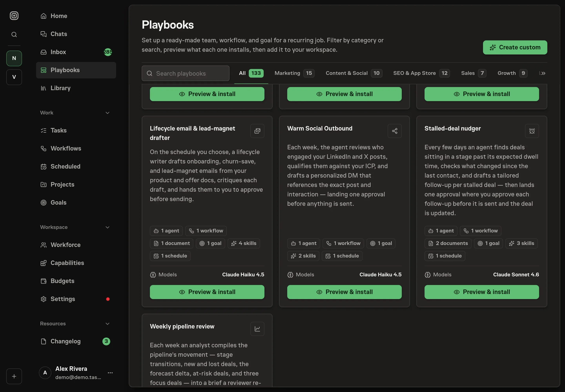
Task: Switch to workspace V
Action: tap(14, 77)
